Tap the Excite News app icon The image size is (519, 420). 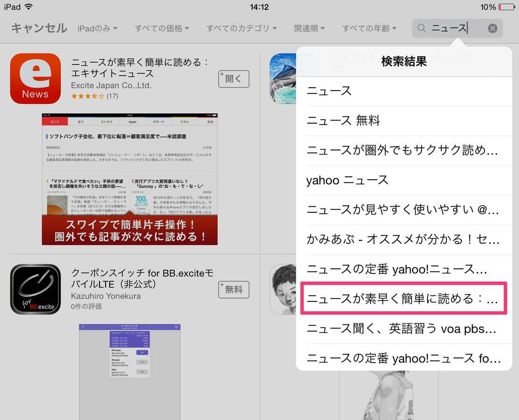pyautogui.click(x=36, y=79)
